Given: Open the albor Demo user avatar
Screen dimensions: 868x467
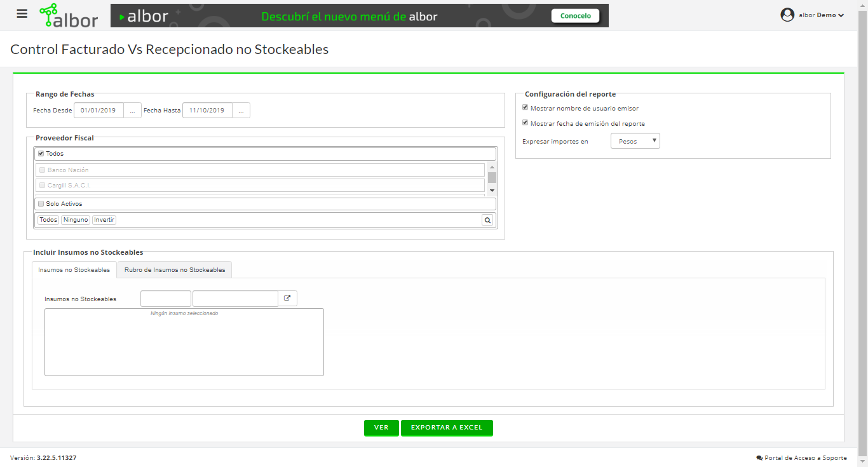Looking at the screenshot, I should pyautogui.click(x=787, y=15).
